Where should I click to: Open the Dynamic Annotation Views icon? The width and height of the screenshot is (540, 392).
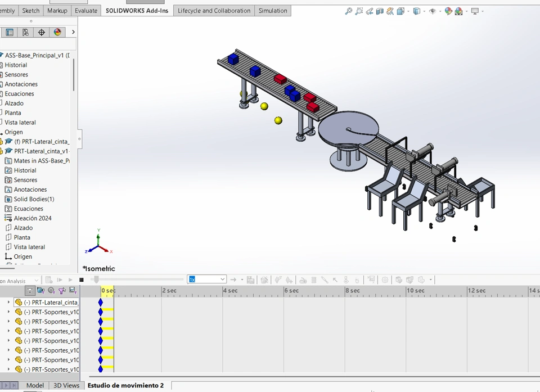click(x=390, y=11)
